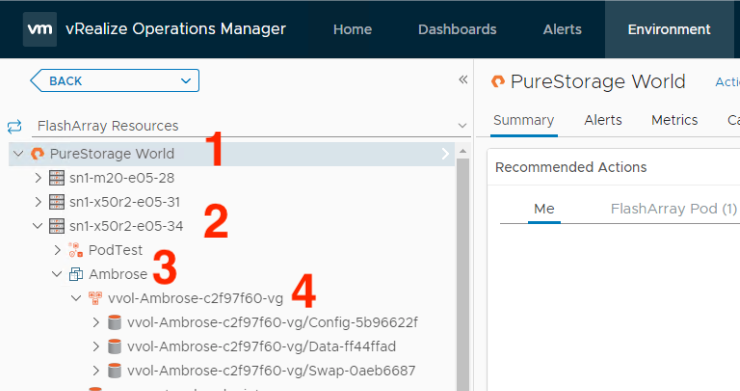Select vvol-Ambrose-c2f97f60-vg/Data-ff44ffad volume
Image resolution: width=740 pixels, height=391 pixels.
point(261,347)
